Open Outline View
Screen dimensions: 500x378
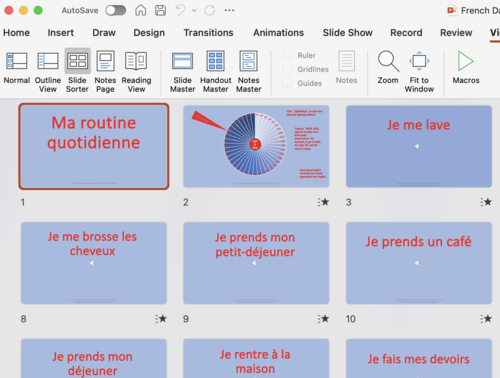coord(48,71)
